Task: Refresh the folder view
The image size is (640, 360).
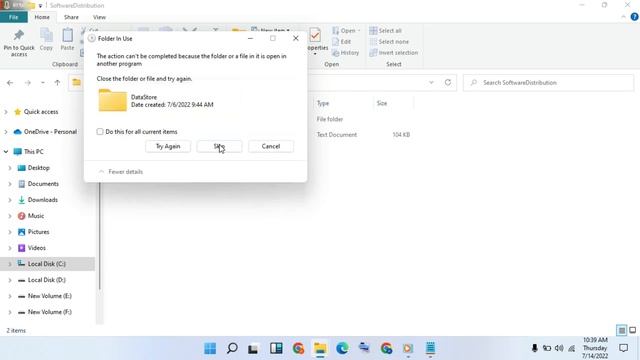Action: coord(448,82)
